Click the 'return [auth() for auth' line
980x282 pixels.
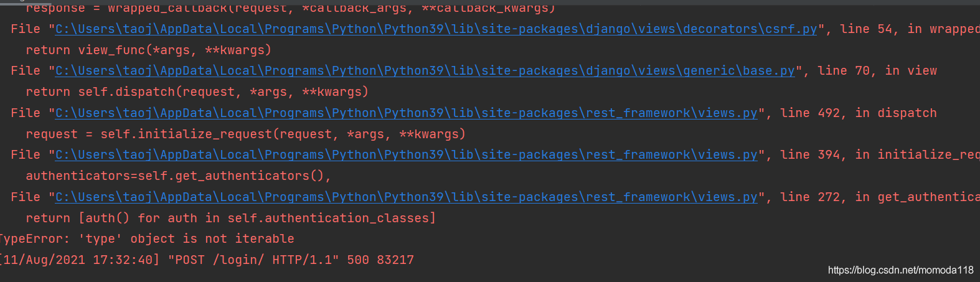click(230, 219)
